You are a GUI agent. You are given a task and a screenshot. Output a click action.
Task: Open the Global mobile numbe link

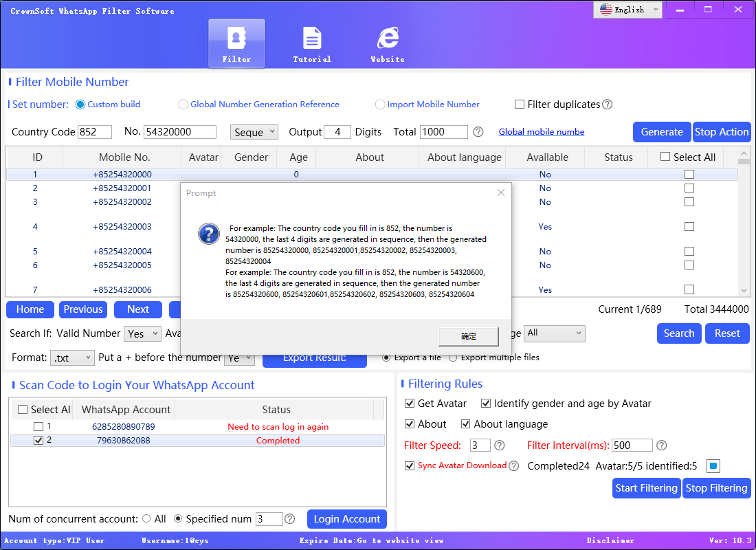(542, 131)
